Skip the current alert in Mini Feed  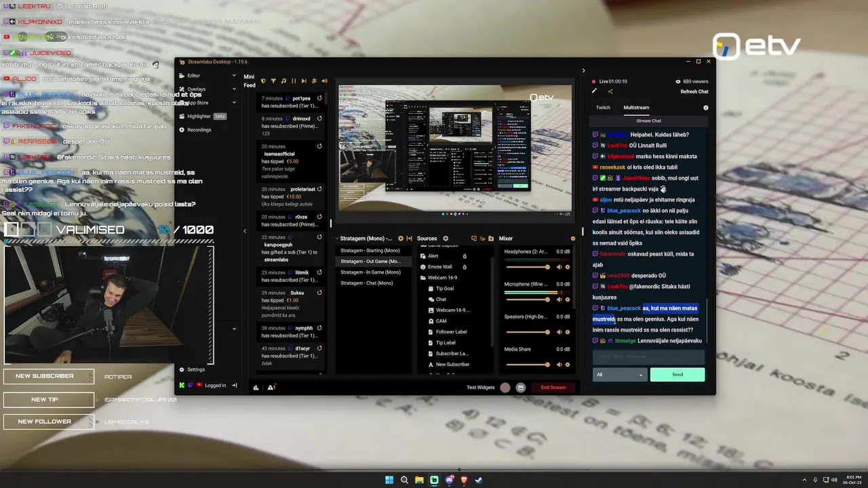[304, 81]
